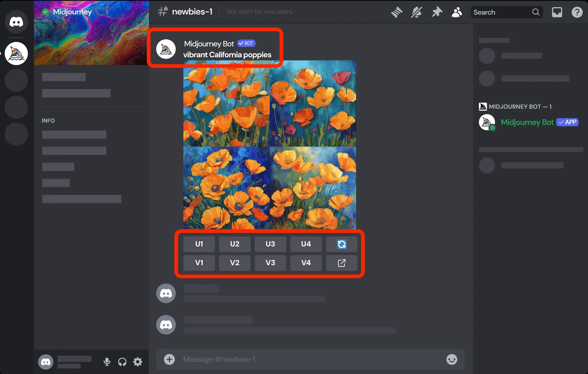Open the Midjourney server name dropdown
Image resolution: width=588 pixels, height=374 pixels.
tap(72, 12)
